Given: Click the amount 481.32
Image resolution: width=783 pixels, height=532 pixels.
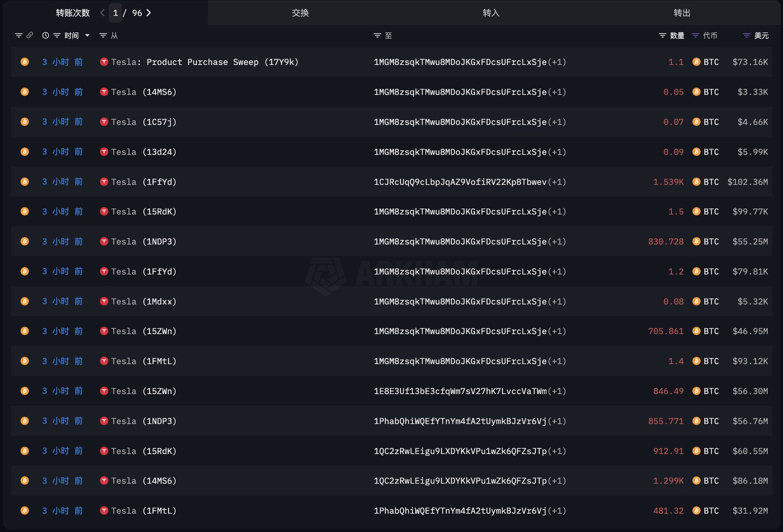Looking at the screenshot, I should 668,511.
